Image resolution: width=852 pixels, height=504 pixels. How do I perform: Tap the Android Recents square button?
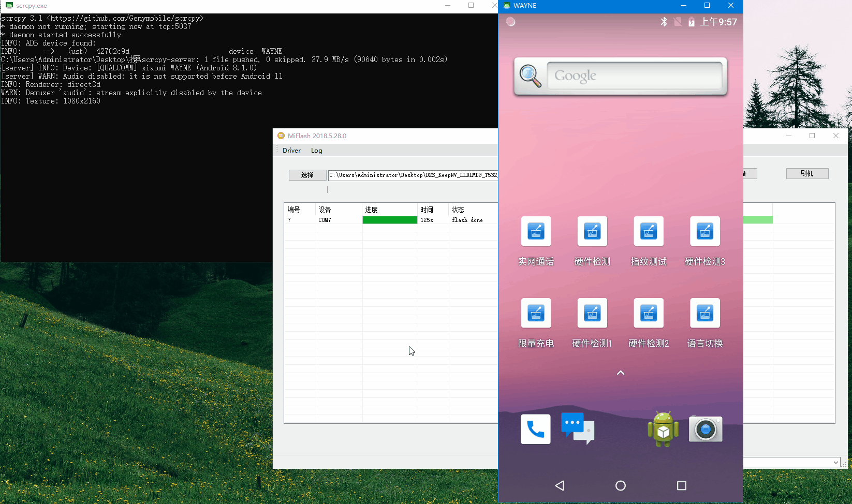(682, 485)
